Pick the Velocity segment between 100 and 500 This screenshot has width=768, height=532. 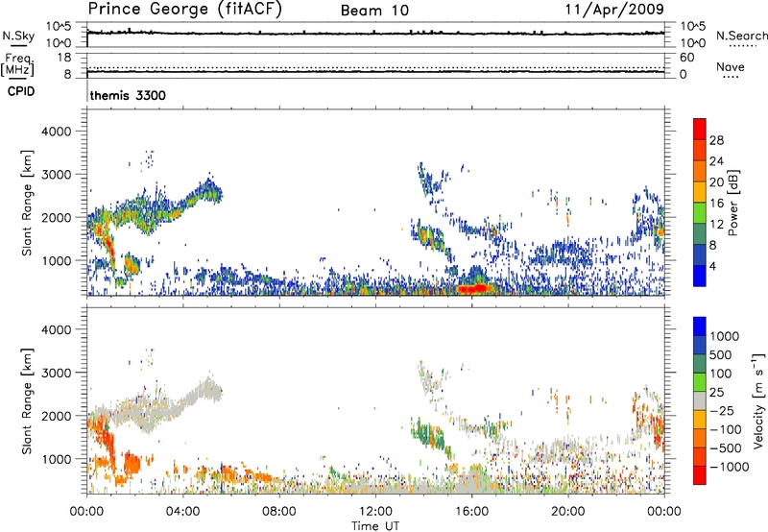click(700, 364)
